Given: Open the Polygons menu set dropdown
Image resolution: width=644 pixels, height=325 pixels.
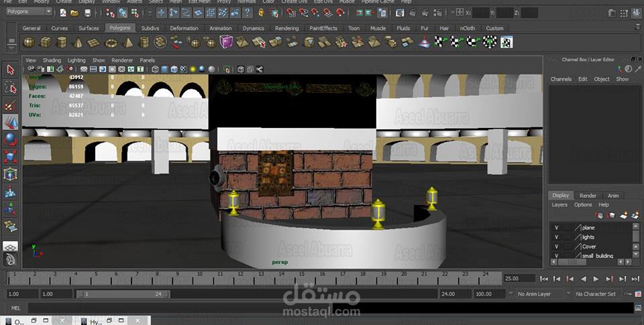Looking at the screenshot, I should [29, 11].
